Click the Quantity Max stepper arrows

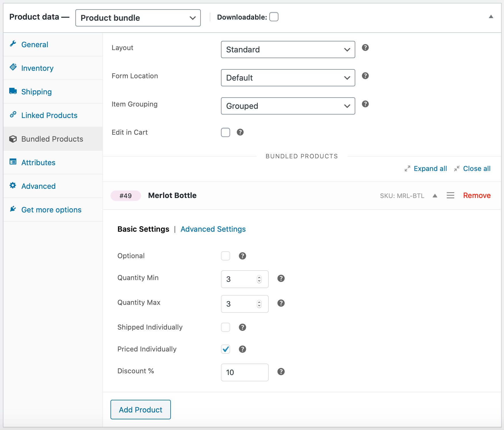(x=259, y=304)
